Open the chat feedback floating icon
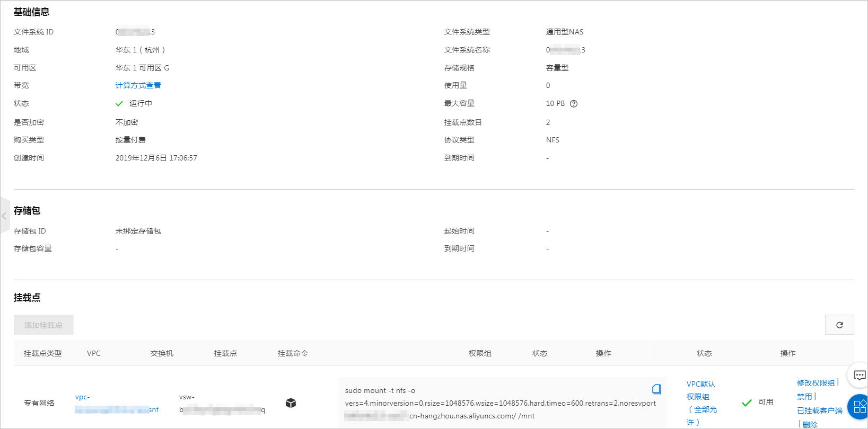This screenshot has width=868, height=429. pos(859,376)
